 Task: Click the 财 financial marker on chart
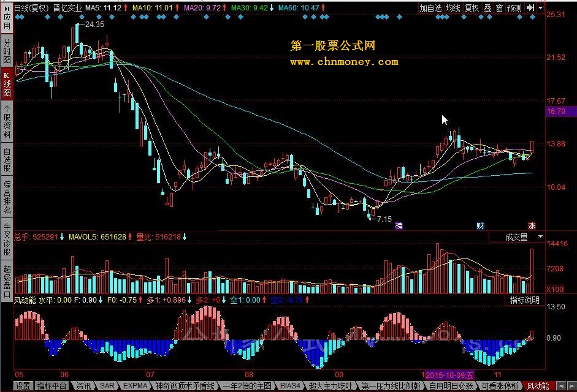480,226
